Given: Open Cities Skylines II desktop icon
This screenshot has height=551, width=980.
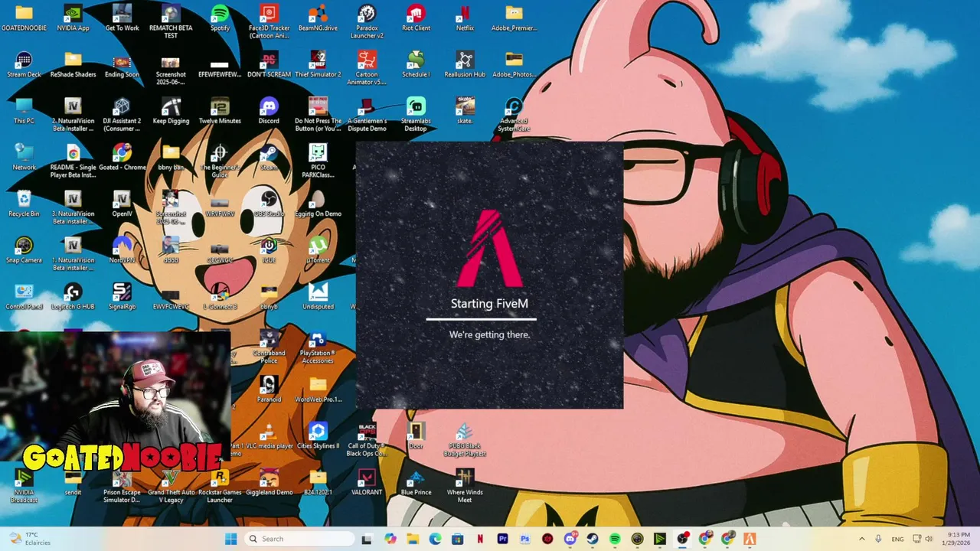Looking at the screenshot, I should point(318,436).
